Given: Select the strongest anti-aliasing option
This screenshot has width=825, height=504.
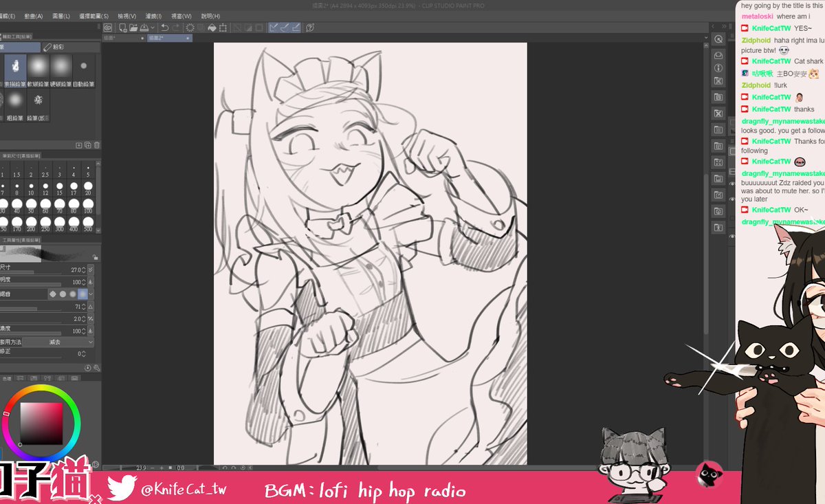Looking at the screenshot, I should [x=82, y=294].
